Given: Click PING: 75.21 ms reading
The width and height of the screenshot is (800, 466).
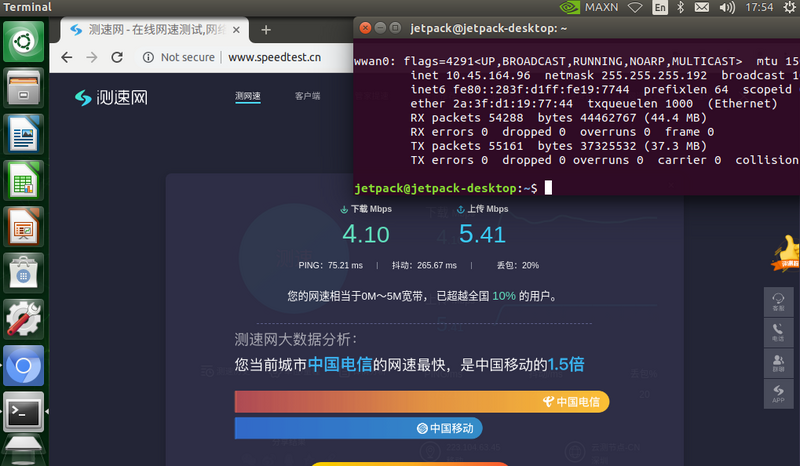Looking at the screenshot, I should [331, 265].
